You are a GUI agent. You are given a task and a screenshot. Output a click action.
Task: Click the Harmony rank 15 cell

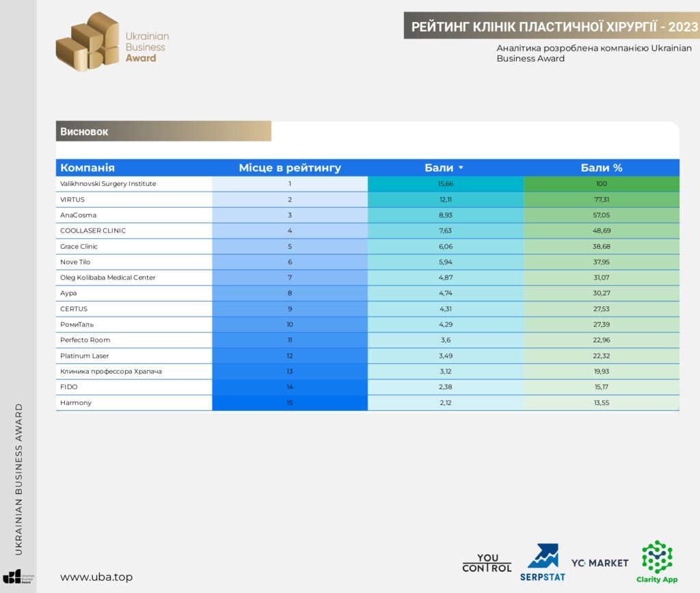(x=289, y=403)
